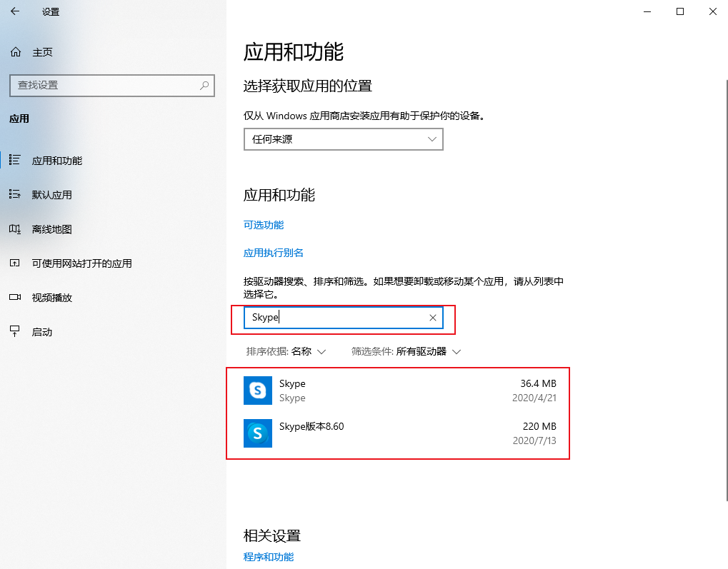Screen dimensions: 728x569
Task: Go back using the back arrow
Action: (15, 11)
